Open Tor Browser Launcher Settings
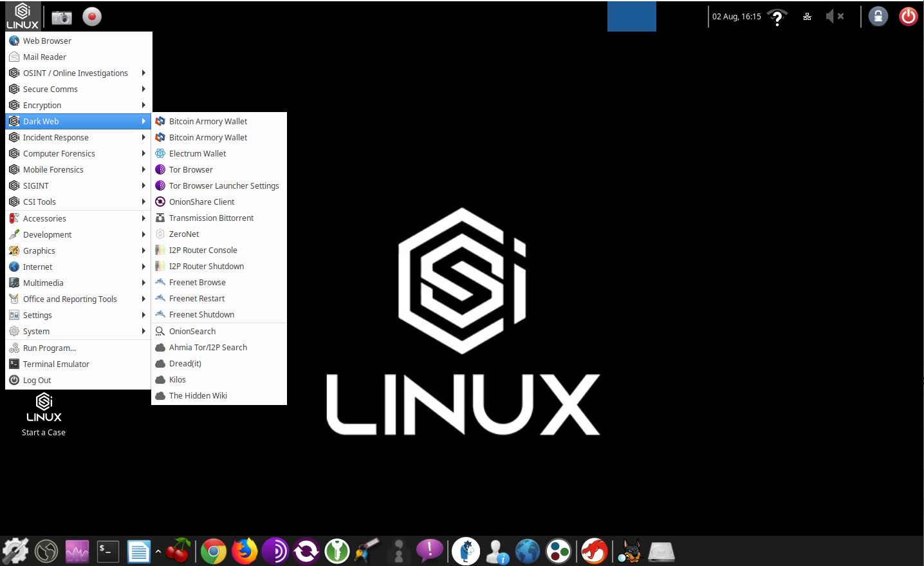 coord(219,185)
